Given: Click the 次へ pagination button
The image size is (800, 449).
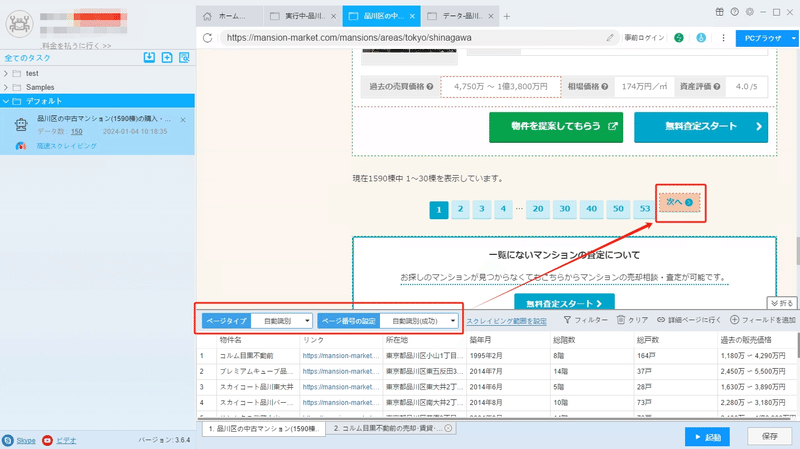Looking at the screenshot, I should point(679,203).
